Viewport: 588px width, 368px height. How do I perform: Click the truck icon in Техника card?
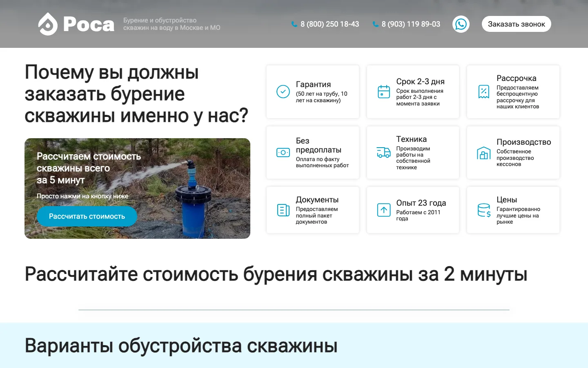(383, 153)
